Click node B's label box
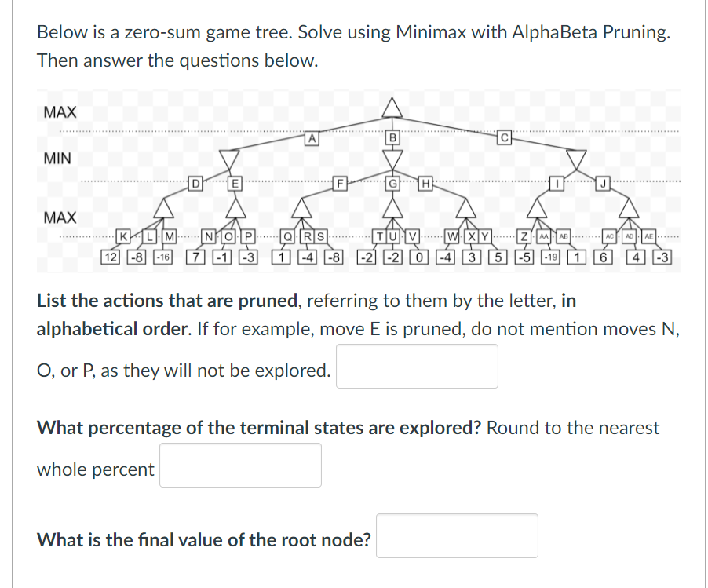Viewport: 708px width, 588px height. coord(393,139)
